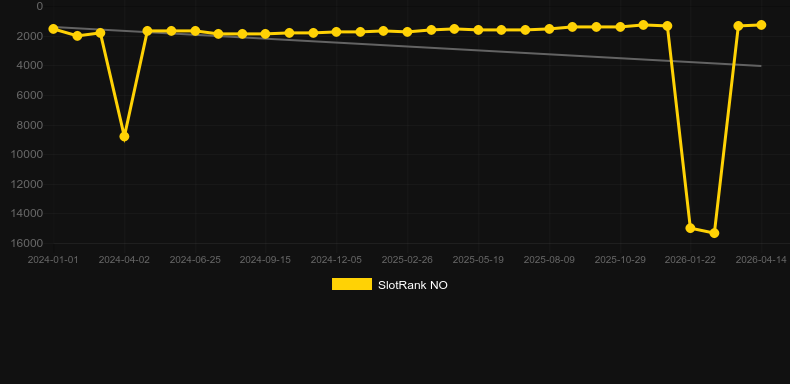Select the dip data point at 2024-04-02
790x384 pixels.
coord(124,137)
